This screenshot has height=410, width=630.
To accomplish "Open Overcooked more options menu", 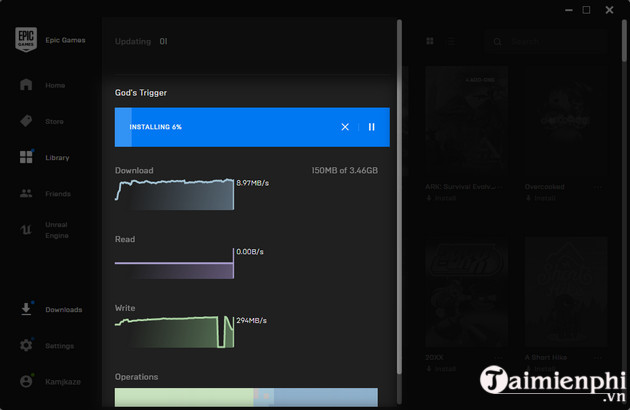I will [598, 187].
